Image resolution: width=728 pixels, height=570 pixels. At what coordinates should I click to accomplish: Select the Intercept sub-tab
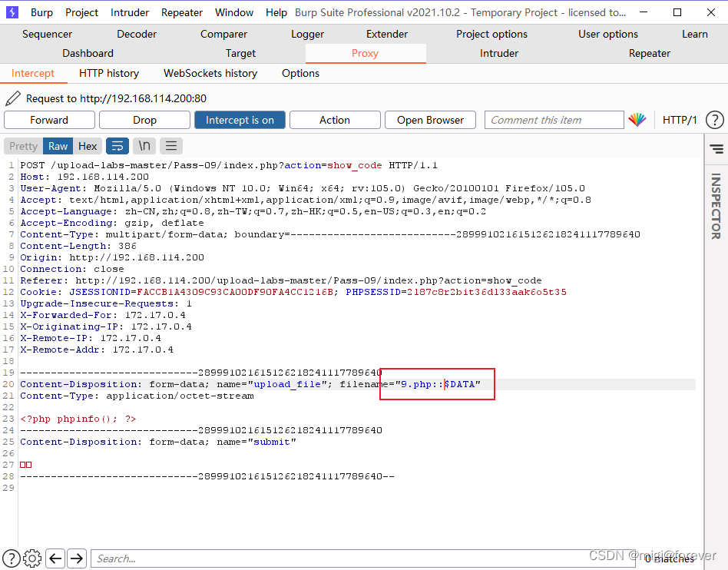32,74
